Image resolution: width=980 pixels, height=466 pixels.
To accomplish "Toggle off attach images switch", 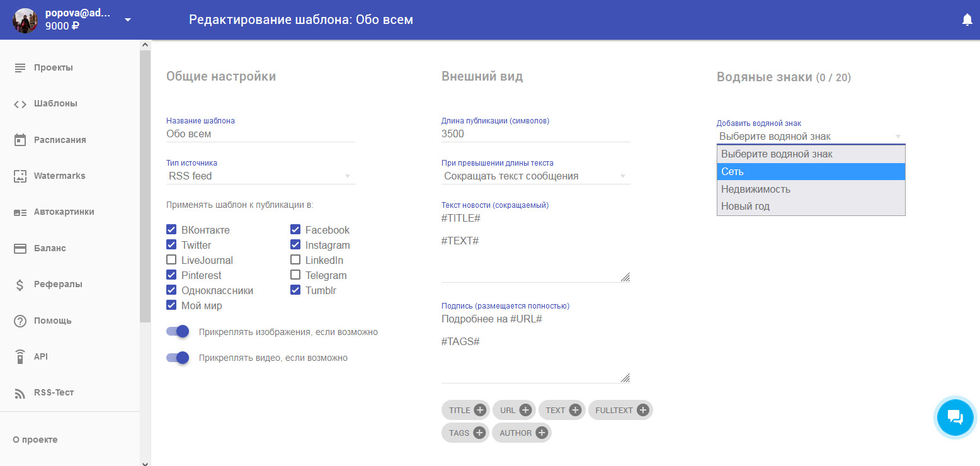I will click(x=178, y=332).
